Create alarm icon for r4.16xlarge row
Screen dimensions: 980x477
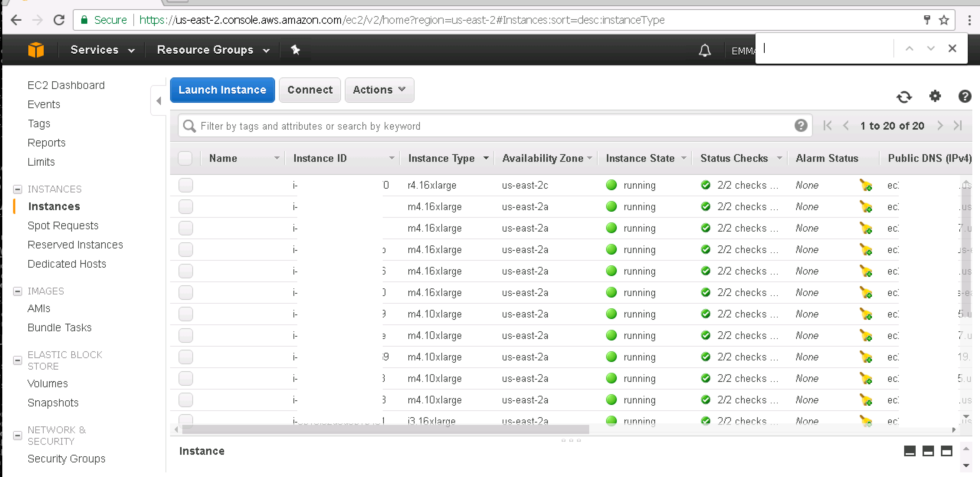[866, 185]
